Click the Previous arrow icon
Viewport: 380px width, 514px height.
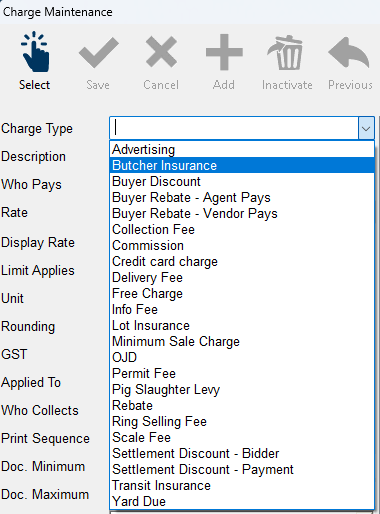349,52
